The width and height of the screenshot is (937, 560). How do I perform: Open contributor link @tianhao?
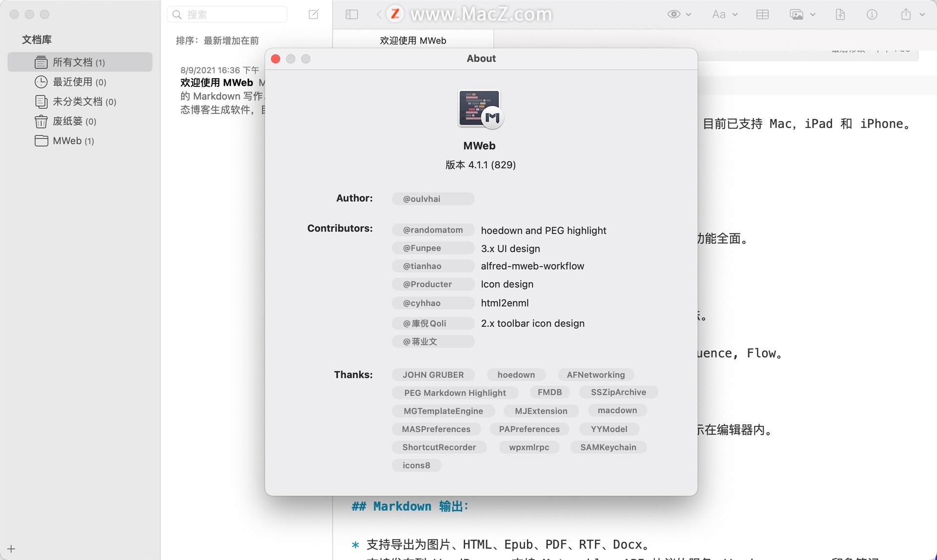pos(433,266)
